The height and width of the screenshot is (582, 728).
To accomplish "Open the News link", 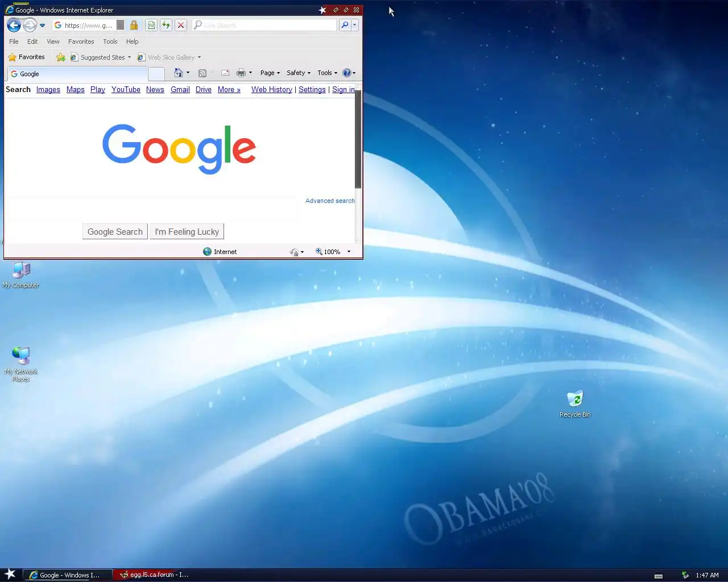I will tap(155, 90).
